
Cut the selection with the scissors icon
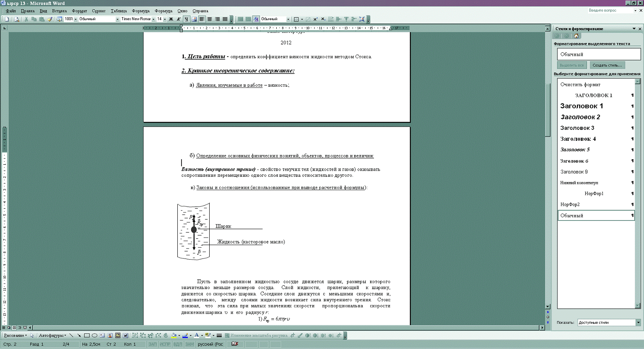[x=26, y=19]
